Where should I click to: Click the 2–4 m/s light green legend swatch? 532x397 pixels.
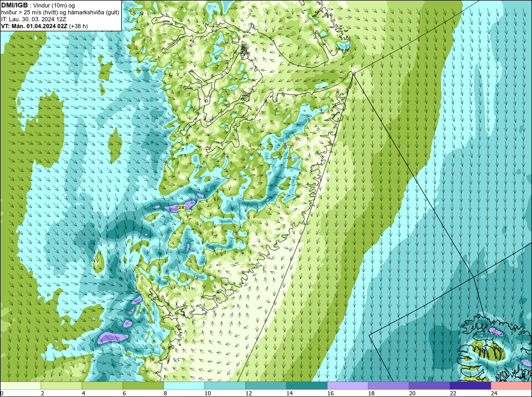[x=61, y=385]
